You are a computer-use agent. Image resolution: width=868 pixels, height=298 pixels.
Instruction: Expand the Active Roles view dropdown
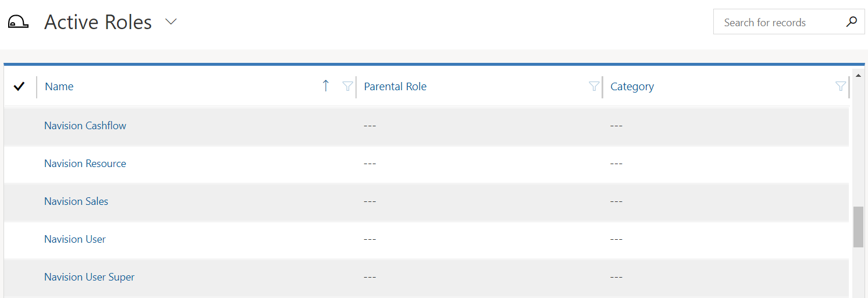tap(170, 22)
